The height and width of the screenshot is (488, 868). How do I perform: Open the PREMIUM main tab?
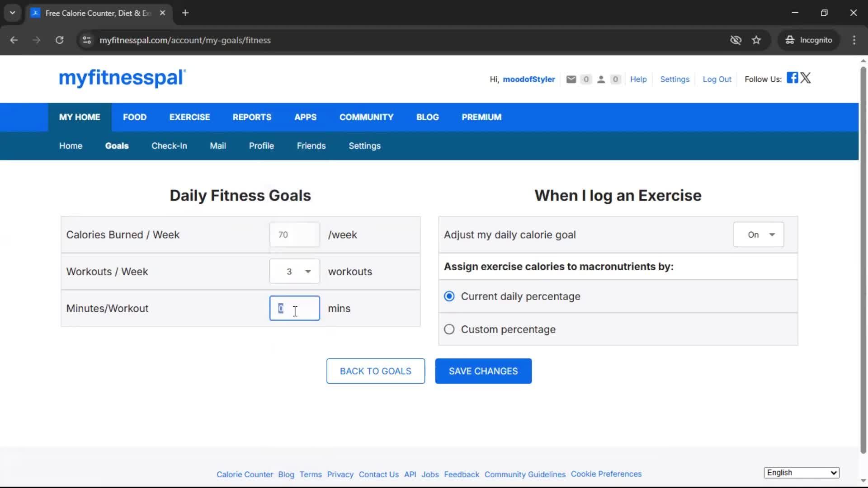point(481,117)
